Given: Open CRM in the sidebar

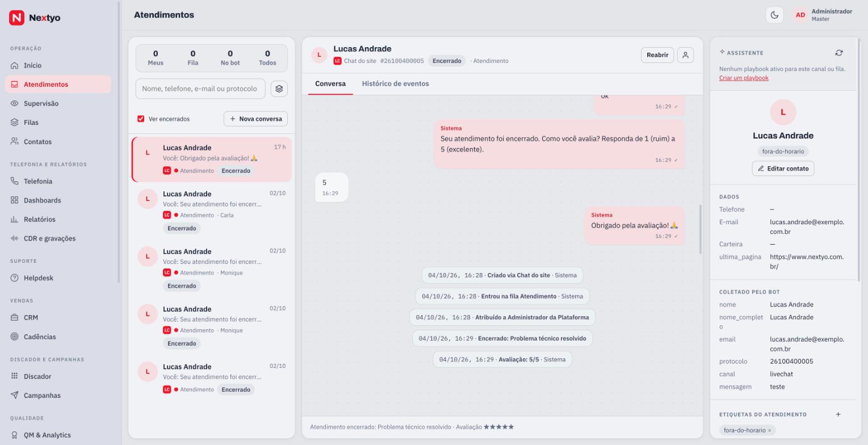Looking at the screenshot, I should click(x=58, y=317).
